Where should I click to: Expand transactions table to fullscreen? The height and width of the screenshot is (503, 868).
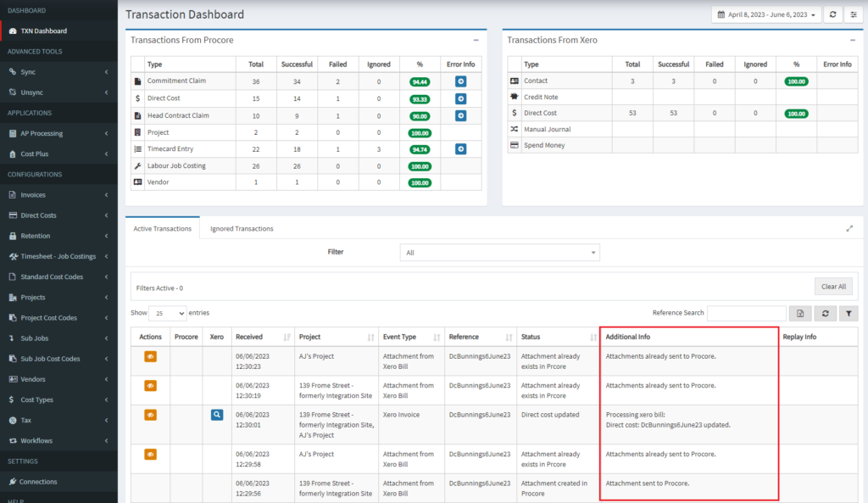tap(849, 228)
